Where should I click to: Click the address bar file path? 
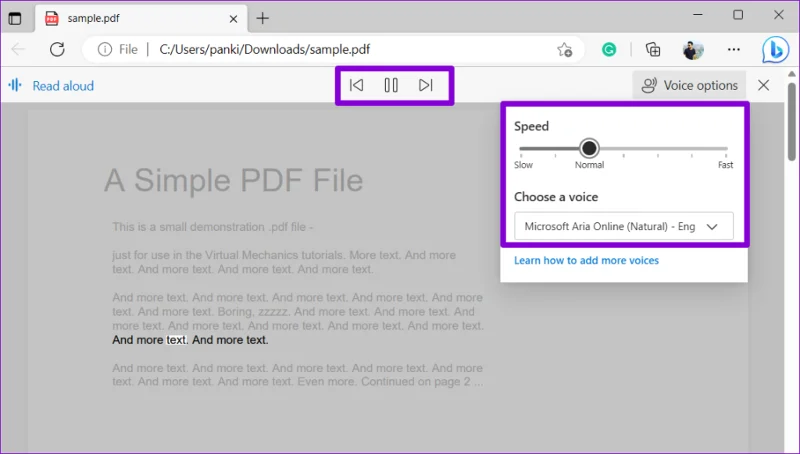point(265,49)
